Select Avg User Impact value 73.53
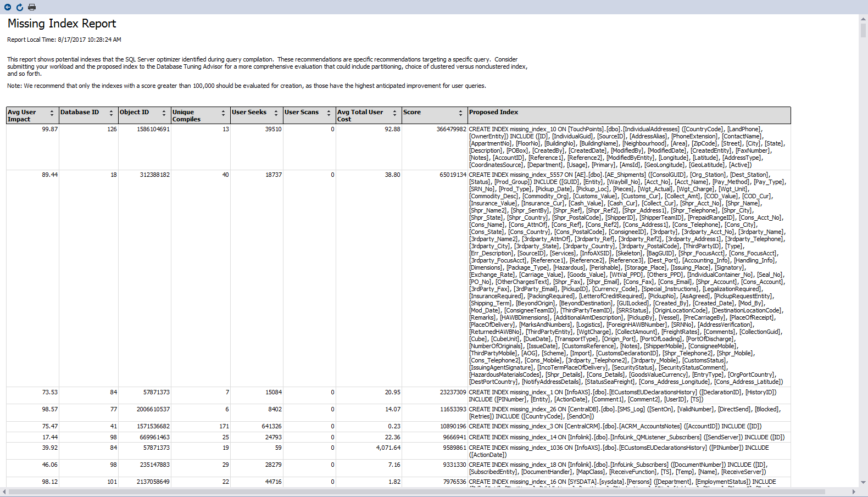 pos(50,392)
